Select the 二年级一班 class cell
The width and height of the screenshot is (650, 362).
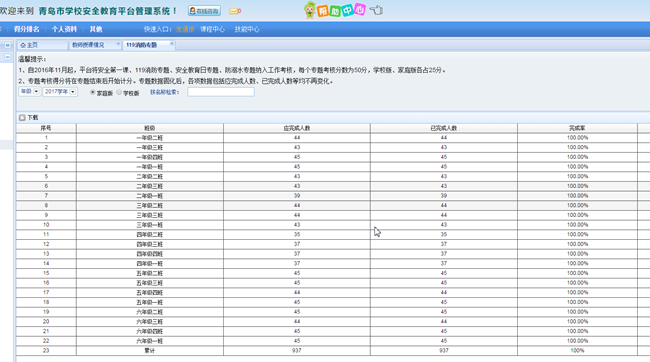[x=150, y=196]
